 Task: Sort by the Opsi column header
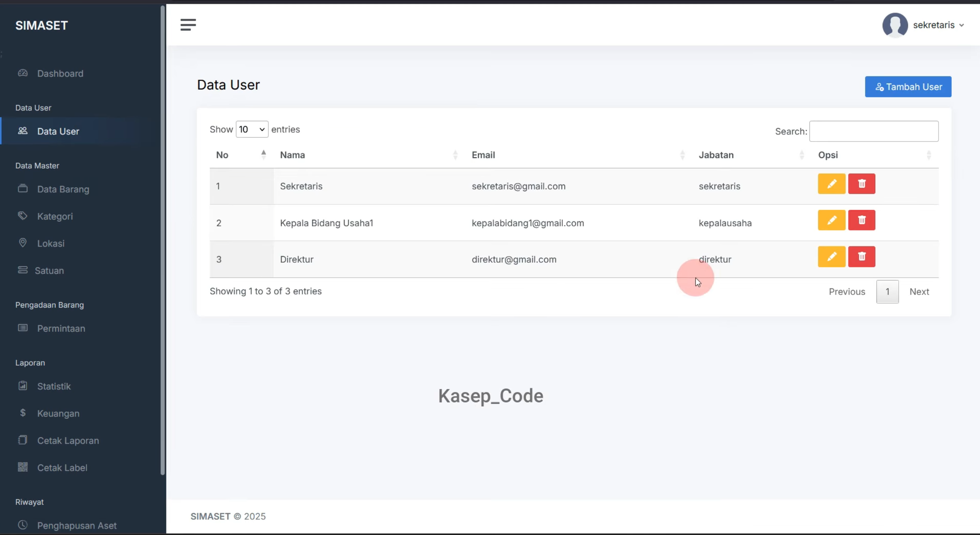click(x=875, y=155)
